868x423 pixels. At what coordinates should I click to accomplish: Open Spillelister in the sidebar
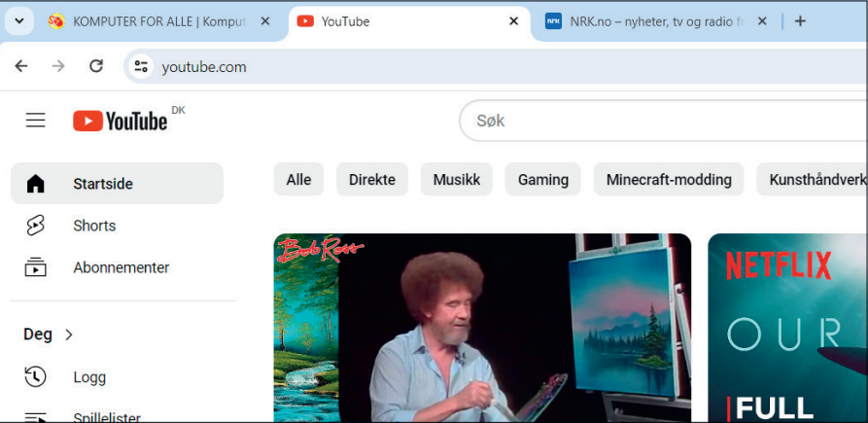click(117, 415)
